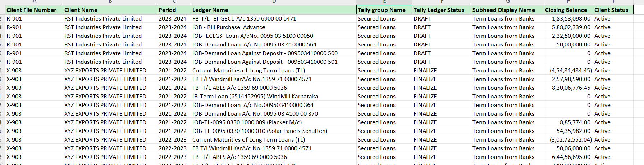
Task: Select the Placket M/c ledger cell
Action: coord(247,122)
